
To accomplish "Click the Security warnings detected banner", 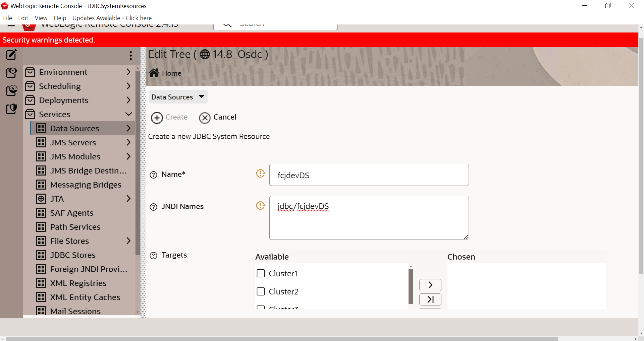I will (x=319, y=40).
